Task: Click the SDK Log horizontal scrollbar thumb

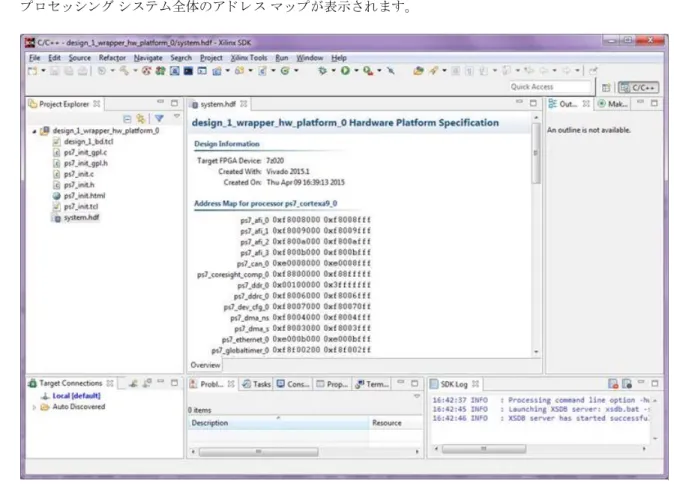Action: [484, 449]
